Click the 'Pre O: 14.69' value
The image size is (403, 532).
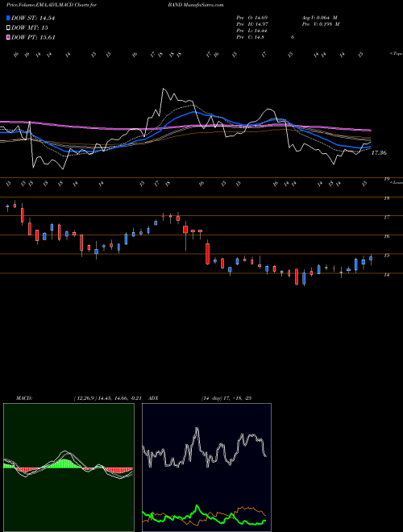point(254,18)
